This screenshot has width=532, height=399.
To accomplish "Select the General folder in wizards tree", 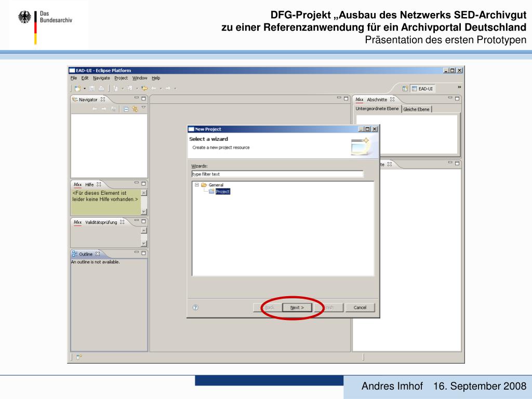I will click(216, 185).
